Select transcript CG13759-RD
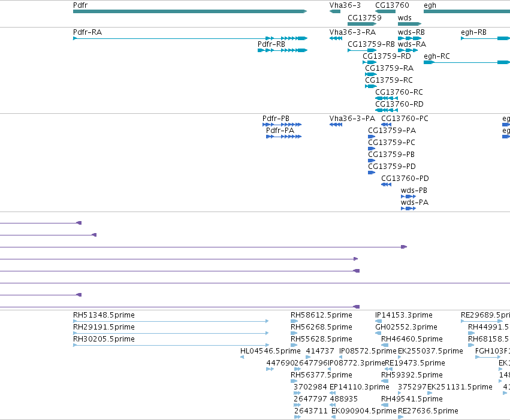This screenshot has width=510, height=420. (370, 62)
